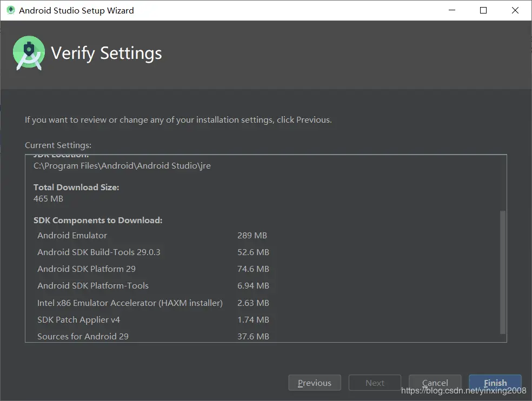
Task: Click the Verify Settings heading
Action: [x=107, y=54]
